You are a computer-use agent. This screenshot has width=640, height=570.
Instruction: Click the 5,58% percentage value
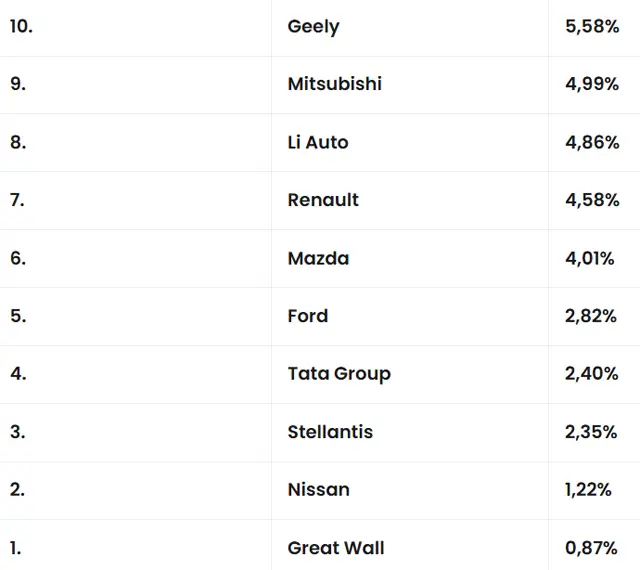592,27
